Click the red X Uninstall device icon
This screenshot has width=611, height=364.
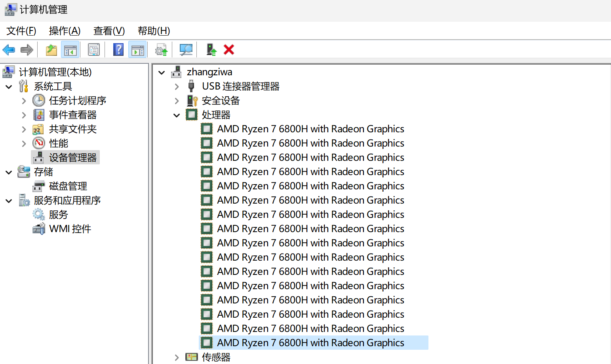tap(229, 50)
